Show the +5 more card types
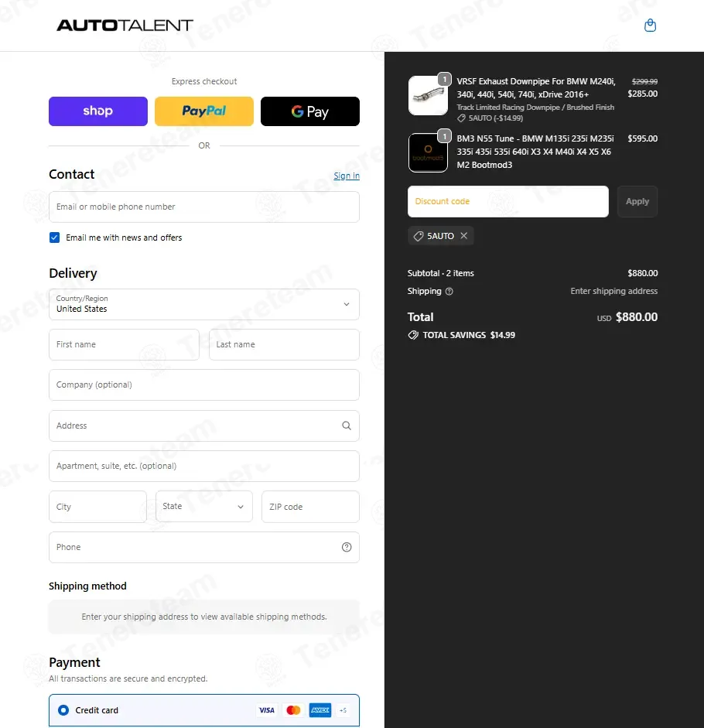Viewport: 704px width, 728px height. (x=343, y=710)
